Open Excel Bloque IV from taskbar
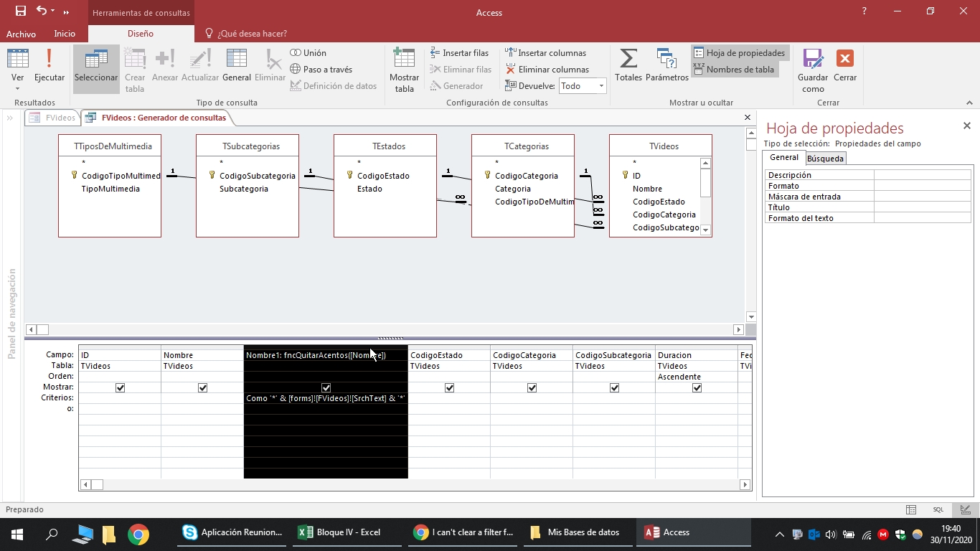980x551 pixels. 340,532
